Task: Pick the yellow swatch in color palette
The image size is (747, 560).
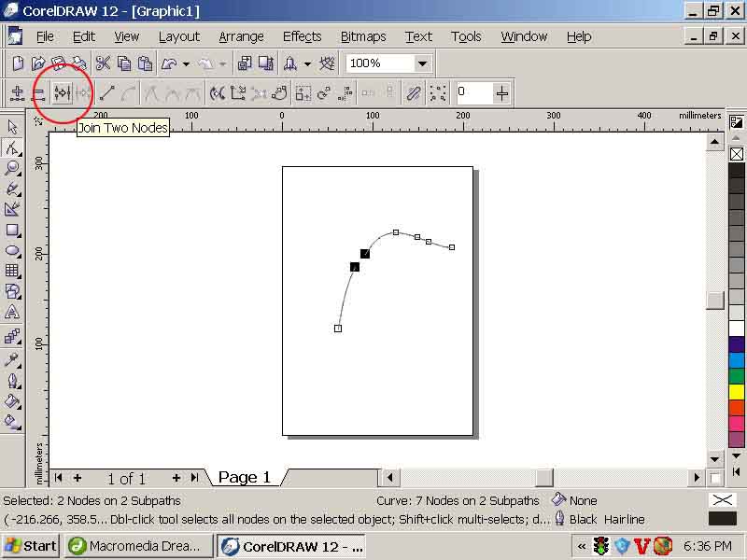Action: (x=737, y=391)
